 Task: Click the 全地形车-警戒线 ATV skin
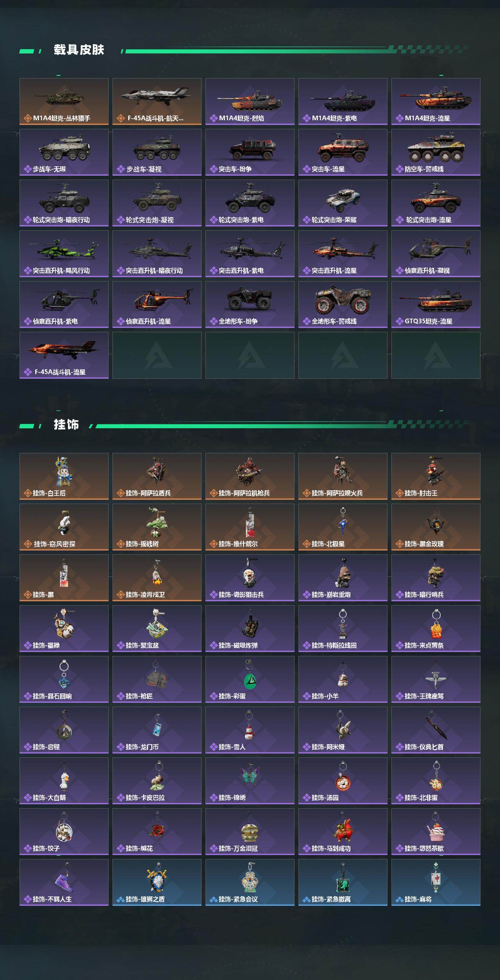click(x=343, y=305)
